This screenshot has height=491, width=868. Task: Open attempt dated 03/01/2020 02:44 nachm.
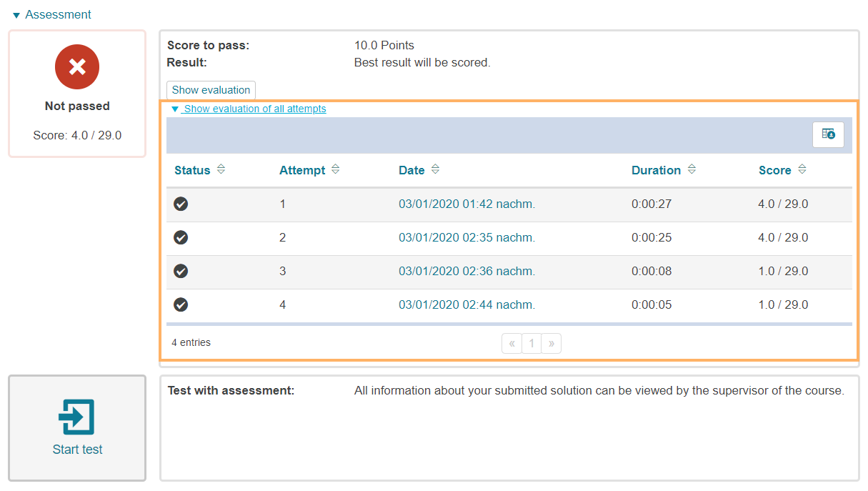tap(467, 305)
